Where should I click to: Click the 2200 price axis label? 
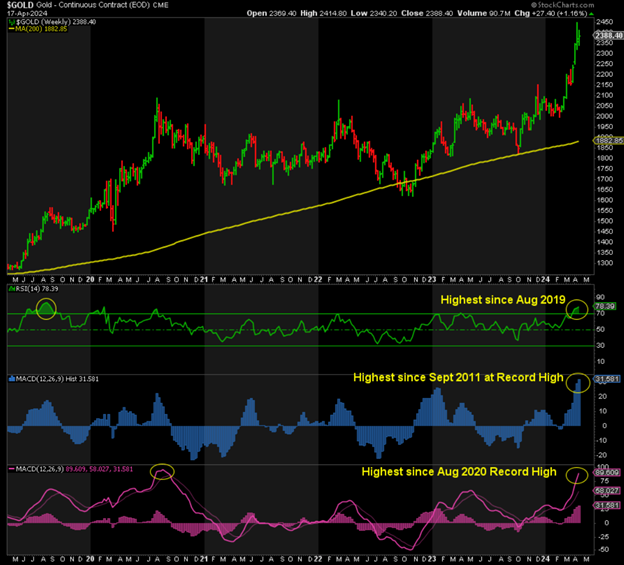point(604,74)
